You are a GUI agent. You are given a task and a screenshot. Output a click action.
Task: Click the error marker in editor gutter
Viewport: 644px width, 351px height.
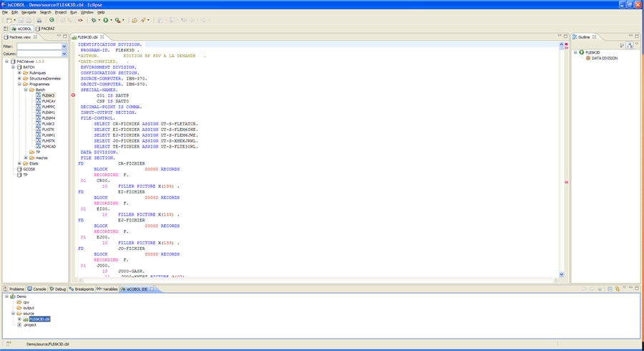74,95
